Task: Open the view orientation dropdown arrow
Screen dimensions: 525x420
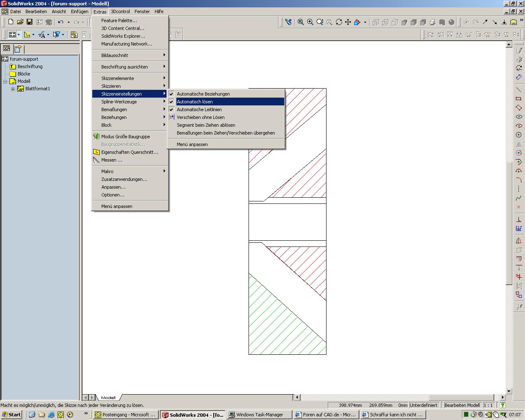Action: [x=365, y=22]
